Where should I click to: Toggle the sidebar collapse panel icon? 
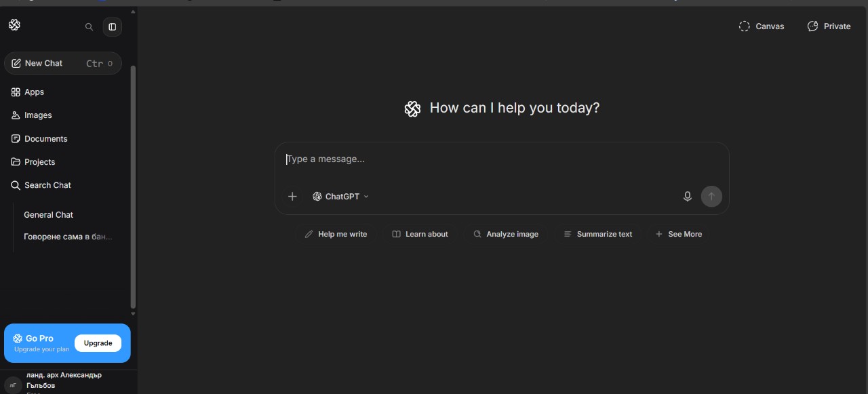pos(113,27)
